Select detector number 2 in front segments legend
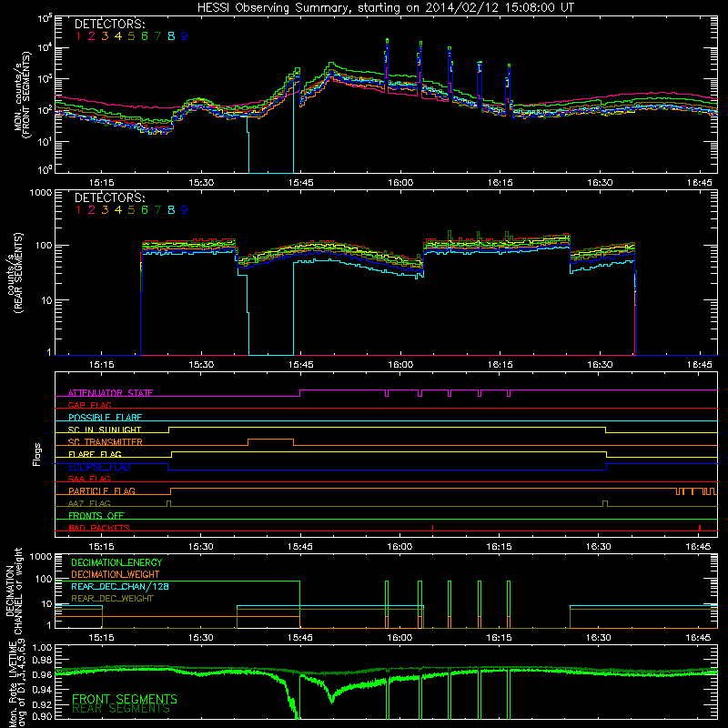 pos(92,36)
